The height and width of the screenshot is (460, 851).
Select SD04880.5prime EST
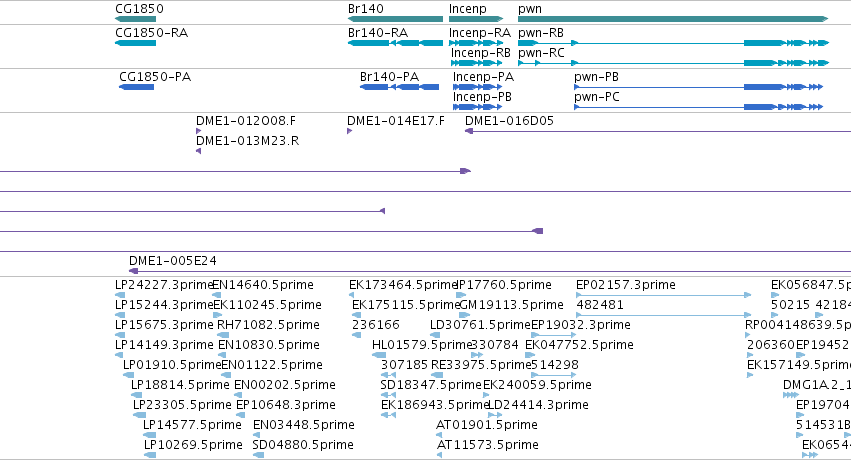click(x=258, y=455)
